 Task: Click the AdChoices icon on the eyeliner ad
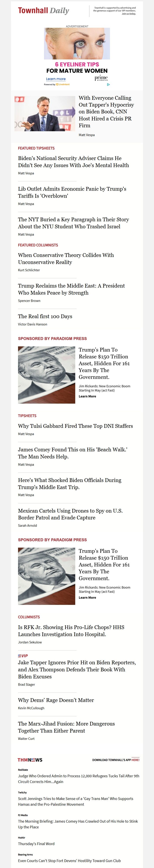click(x=108, y=85)
